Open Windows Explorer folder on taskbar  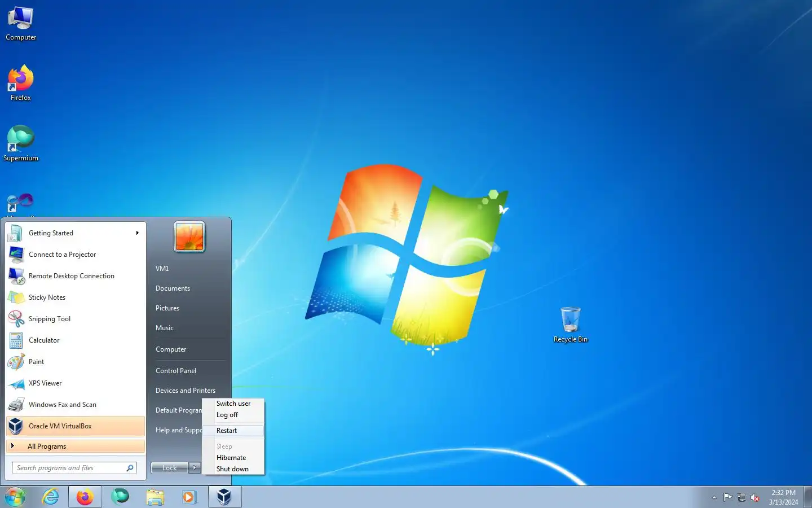pyautogui.click(x=155, y=497)
